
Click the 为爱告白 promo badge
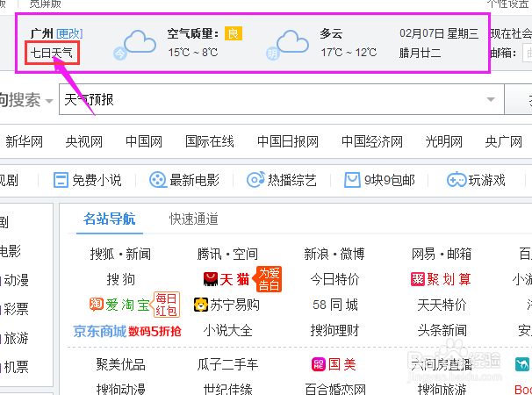tap(269, 279)
